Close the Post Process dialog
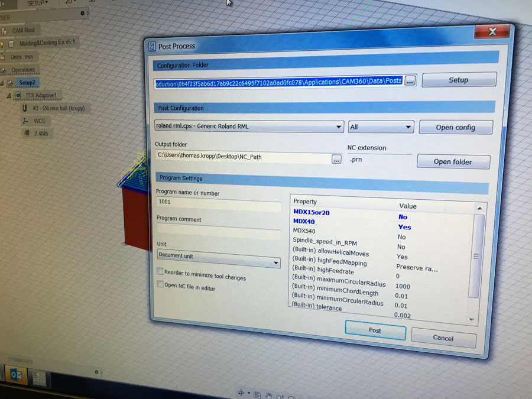This screenshot has width=532, height=399. pos(492,31)
